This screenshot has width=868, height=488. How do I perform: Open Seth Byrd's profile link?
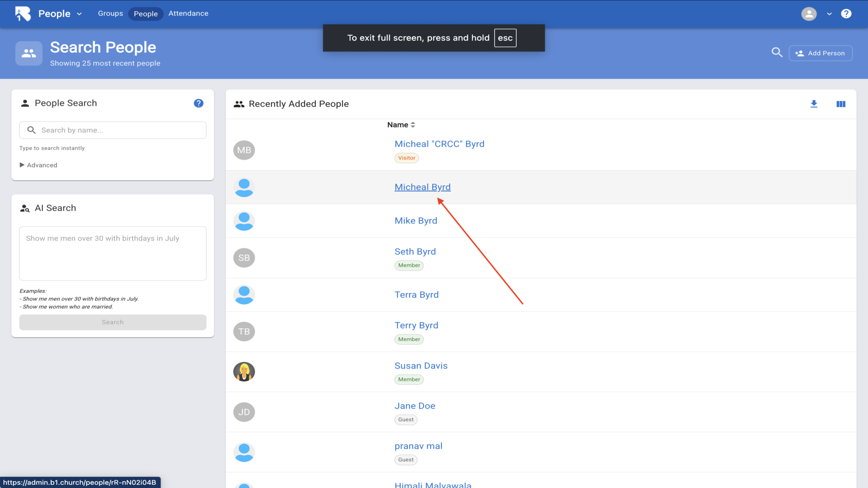tap(415, 251)
